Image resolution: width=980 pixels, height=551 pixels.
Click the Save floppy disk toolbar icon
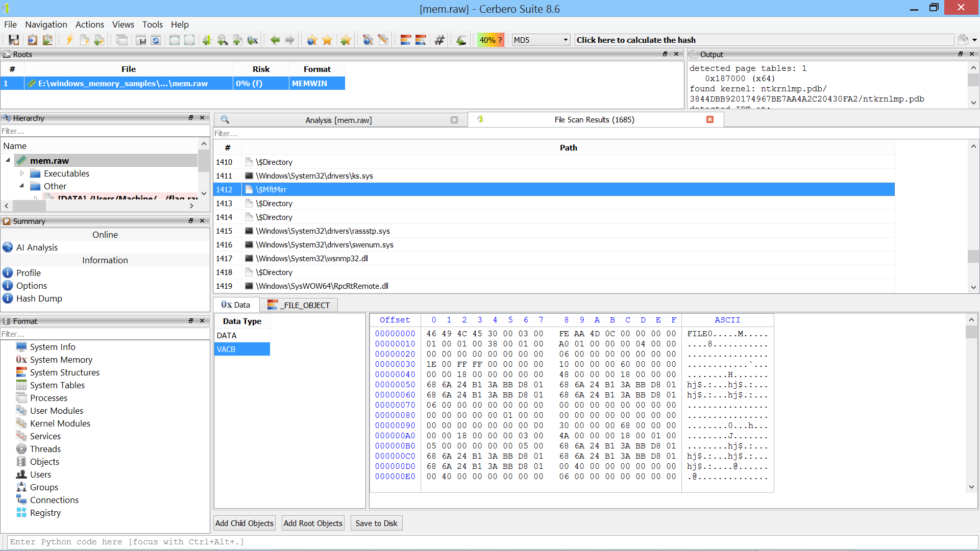coord(14,40)
